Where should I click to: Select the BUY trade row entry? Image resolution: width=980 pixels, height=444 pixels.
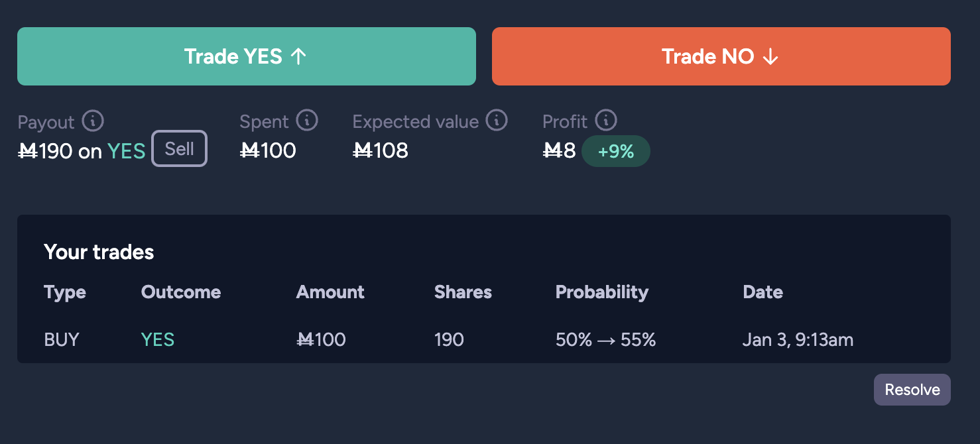pyautogui.click(x=62, y=340)
